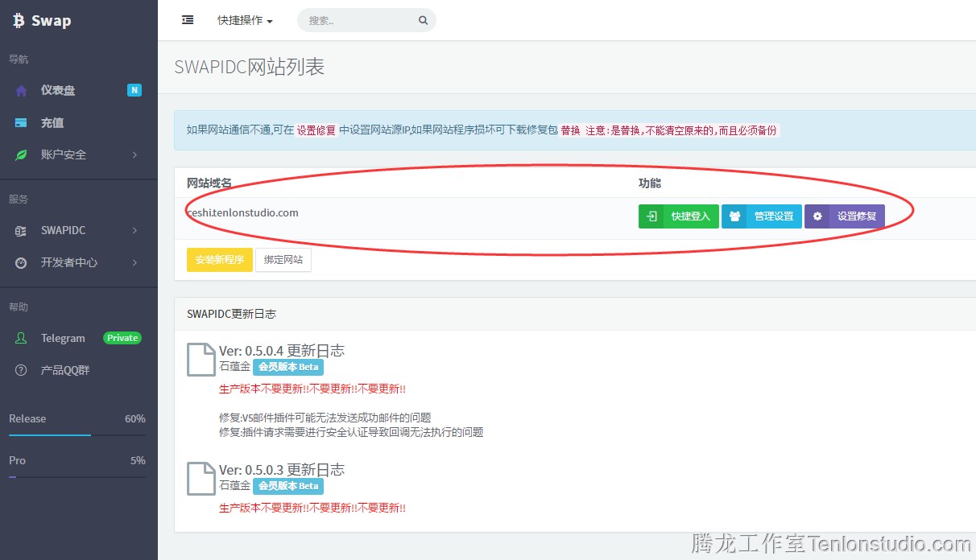Click 修复:V5邮件插件 changelog line
976x560 pixels.
[325, 418]
